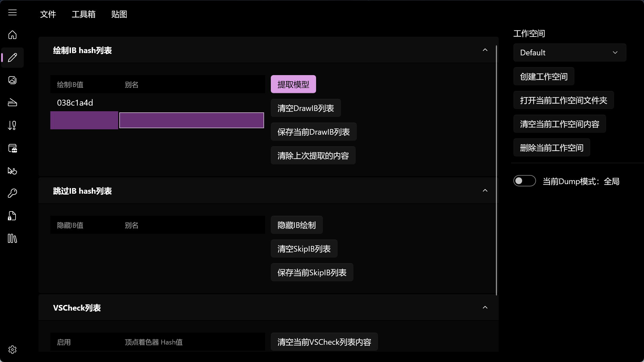Click the scanner sidebar icon
Screen dimensions: 644x362
click(x=12, y=103)
